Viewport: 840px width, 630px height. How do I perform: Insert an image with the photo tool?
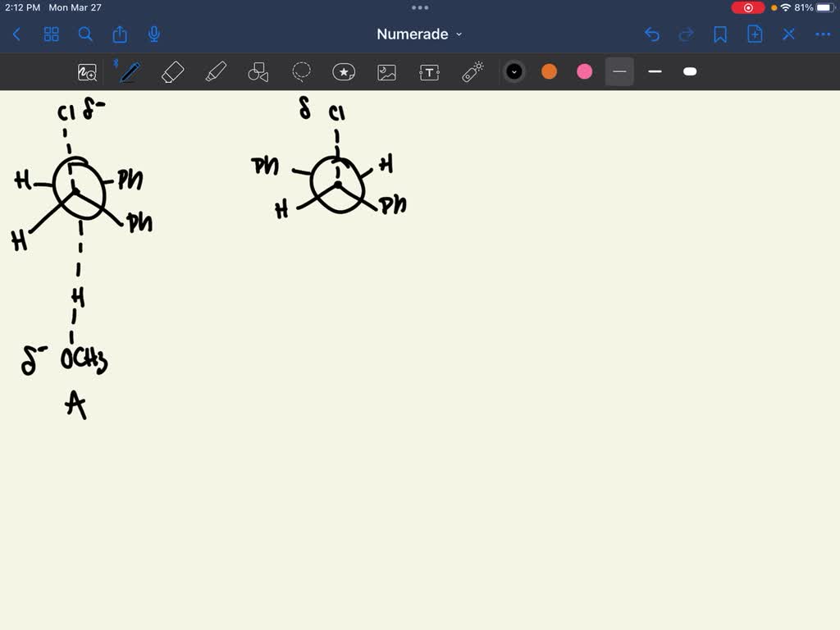coord(386,72)
